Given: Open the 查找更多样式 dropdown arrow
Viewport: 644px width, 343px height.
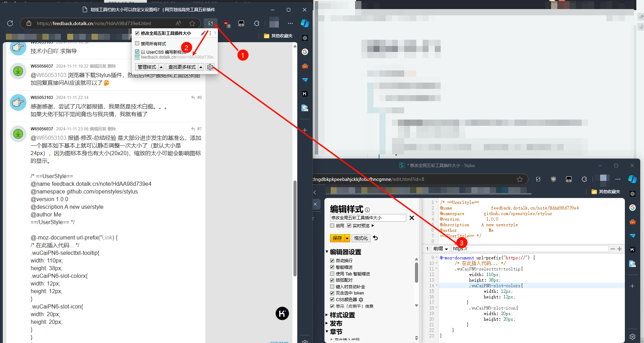Looking at the screenshot, I should (201, 67).
